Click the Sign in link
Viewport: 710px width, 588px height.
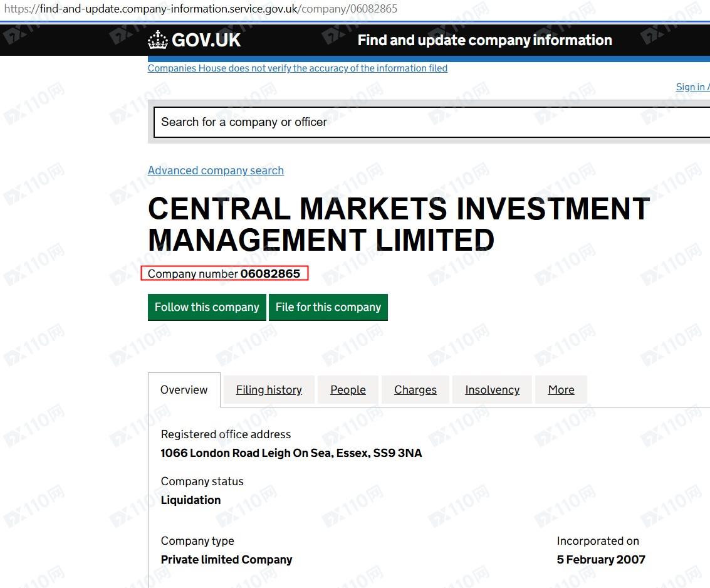pos(692,87)
